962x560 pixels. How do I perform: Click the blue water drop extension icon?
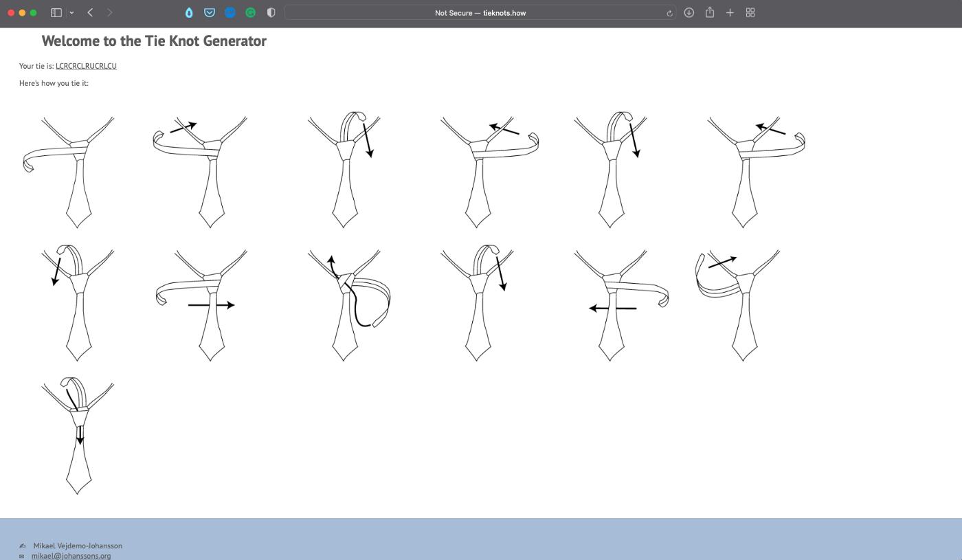click(x=189, y=12)
